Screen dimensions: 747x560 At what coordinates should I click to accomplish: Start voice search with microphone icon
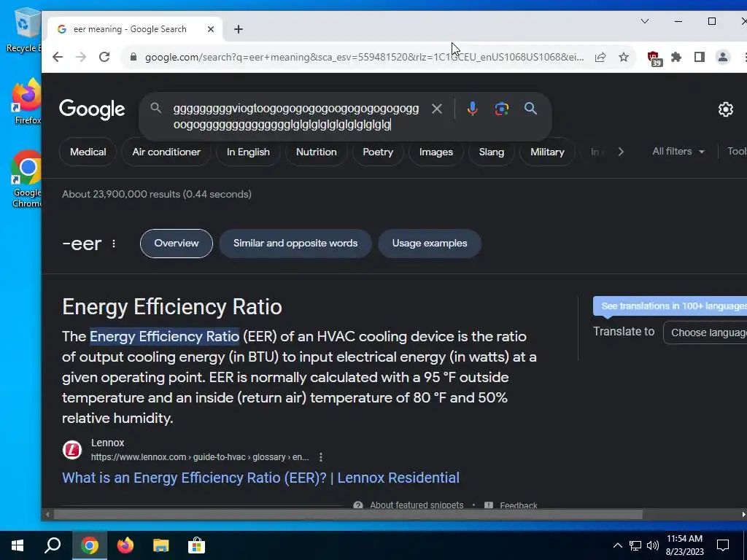pyautogui.click(x=472, y=109)
